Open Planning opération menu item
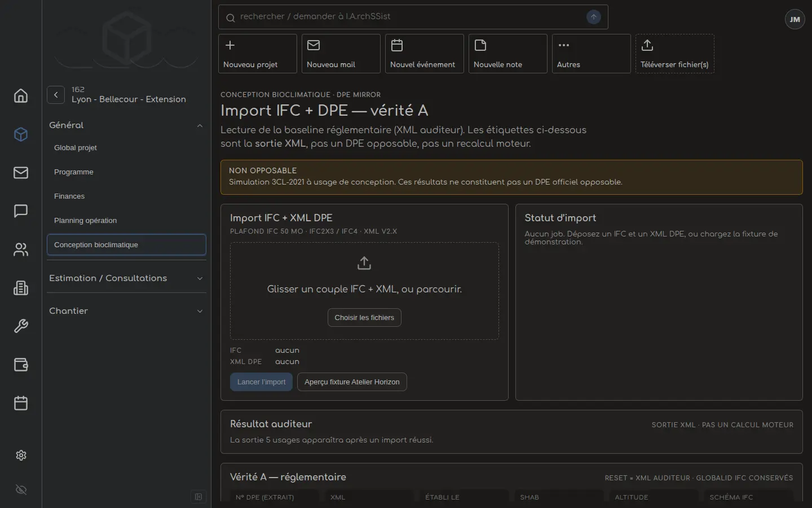Screen dimensions: 812x508 126,221
